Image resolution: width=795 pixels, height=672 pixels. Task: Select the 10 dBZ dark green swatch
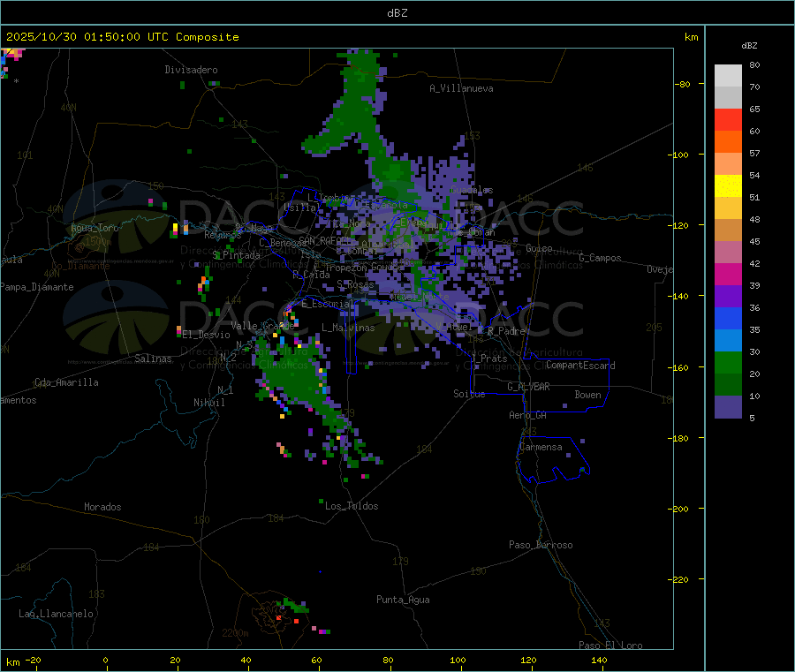pos(728,385)
